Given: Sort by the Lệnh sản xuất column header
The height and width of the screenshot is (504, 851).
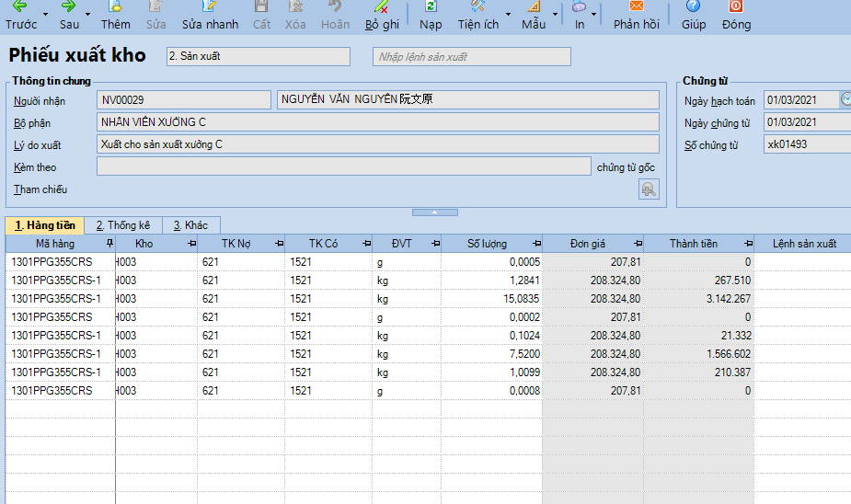Looking at the screenshot, I should pos(804,244).
